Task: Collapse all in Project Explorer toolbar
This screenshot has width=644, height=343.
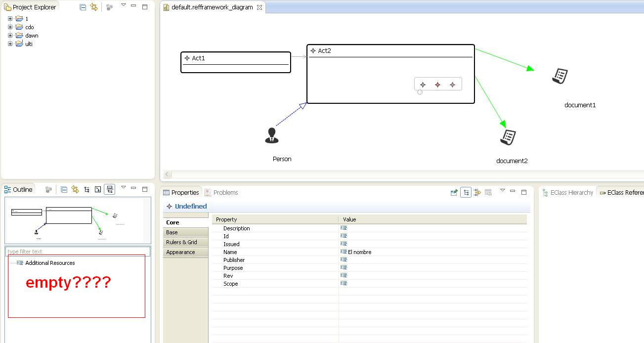Action: pos(83,7)
